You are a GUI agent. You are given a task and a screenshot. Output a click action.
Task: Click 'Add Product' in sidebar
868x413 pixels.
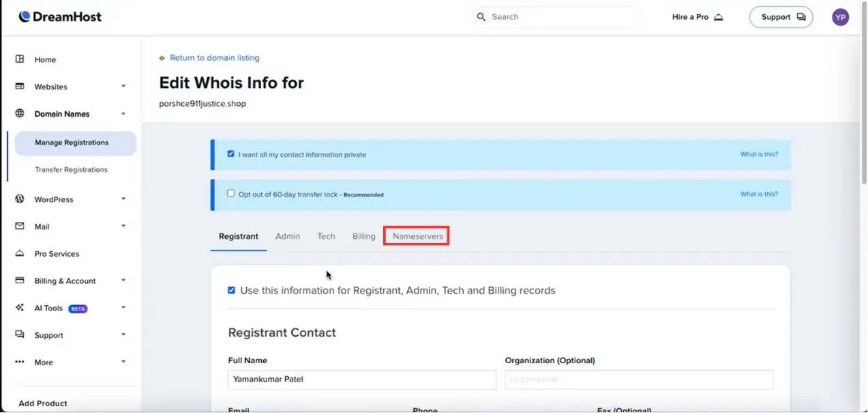point(43,403)
